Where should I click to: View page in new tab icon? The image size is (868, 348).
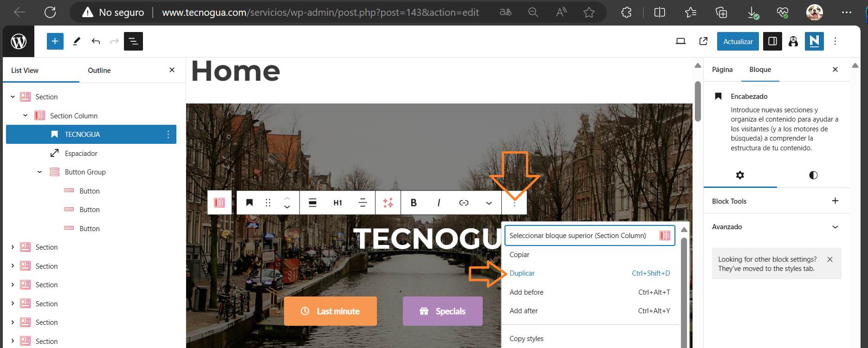[x=703, y=41]
